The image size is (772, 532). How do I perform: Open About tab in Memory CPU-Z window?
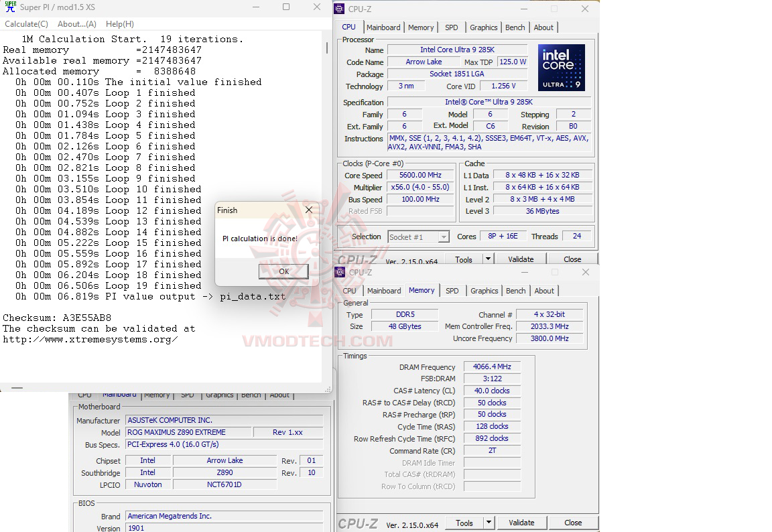(544, 291)
